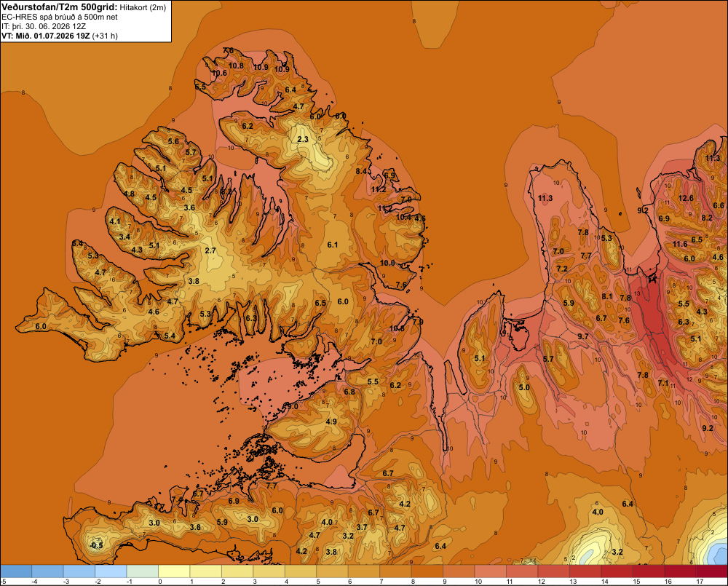Select the 'IT: þri. 30. 06. 2026 12Z' line
The width and height of the screenshot is (728, 586).
(44, 26)
